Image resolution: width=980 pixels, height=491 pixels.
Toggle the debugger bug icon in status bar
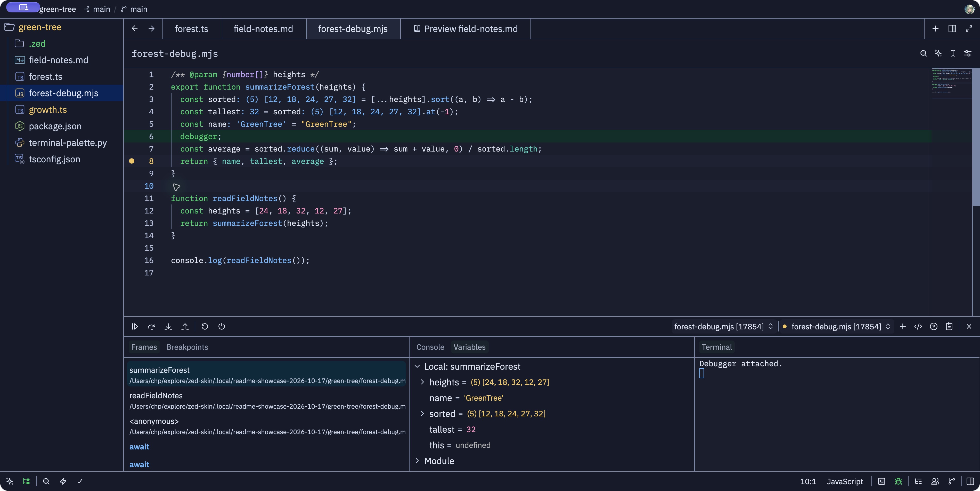898,481
